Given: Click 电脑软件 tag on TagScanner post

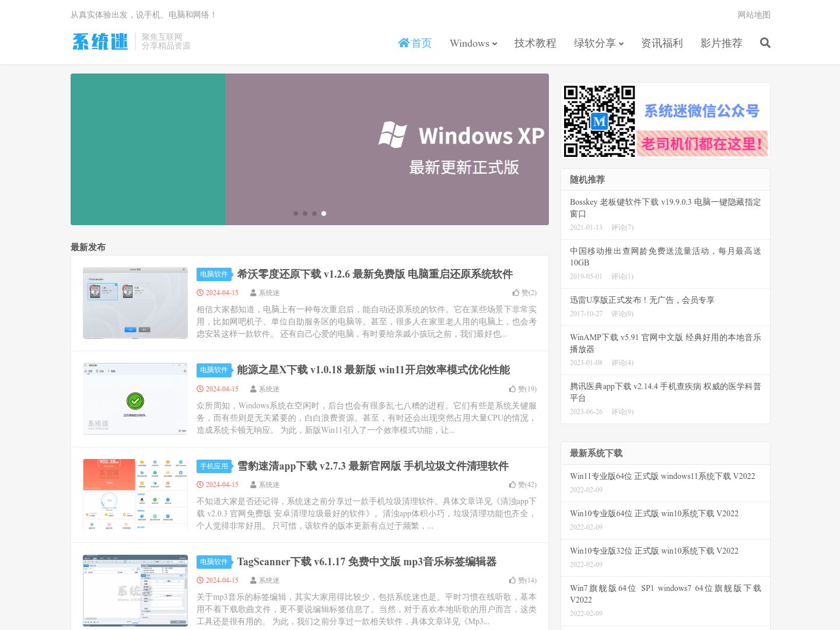Looking at the screenshot, I should [x=214, y=562].
